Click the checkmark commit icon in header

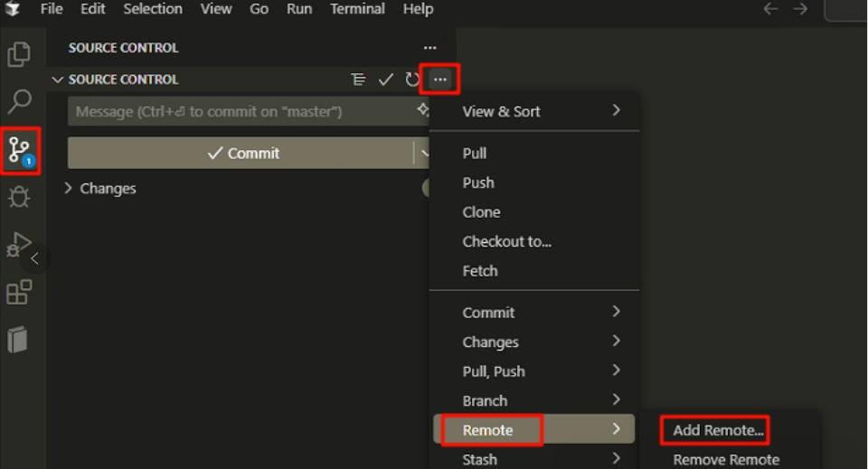(x=386, y=80)
